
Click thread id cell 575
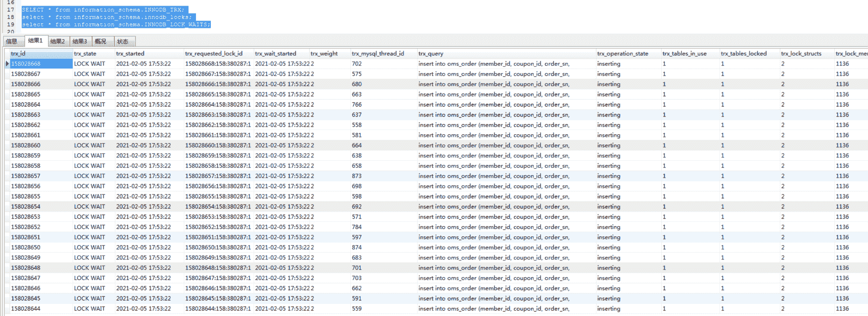pos(384,74)
